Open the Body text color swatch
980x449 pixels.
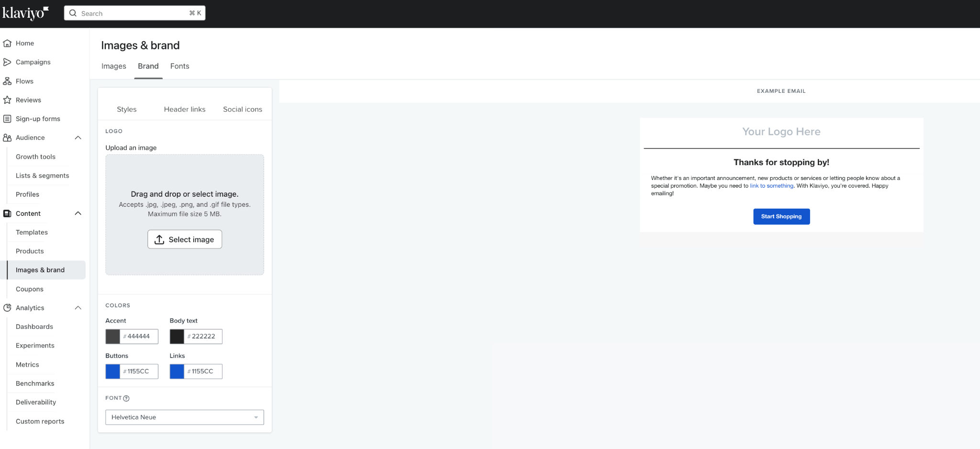177,337
